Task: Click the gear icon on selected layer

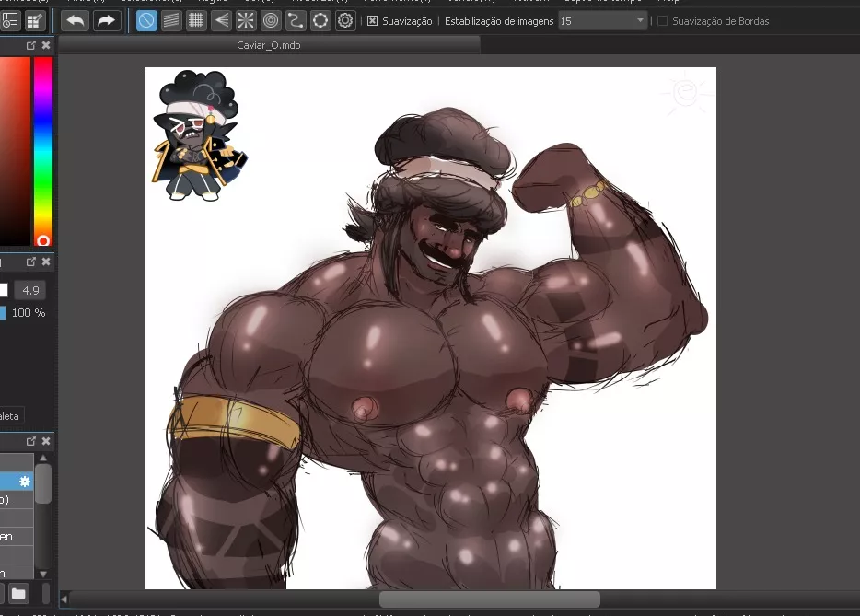Action: pos(25,482)
